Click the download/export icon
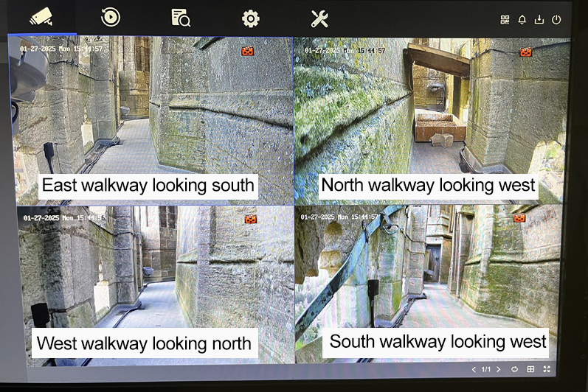Image resolution: width=588 pixels, height=392 pixels. 539,20
